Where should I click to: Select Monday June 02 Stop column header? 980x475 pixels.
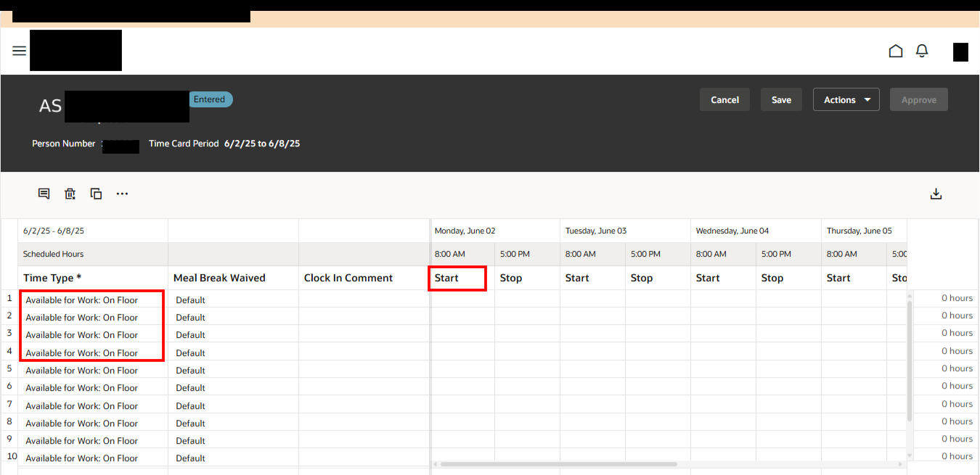[527, 278]
